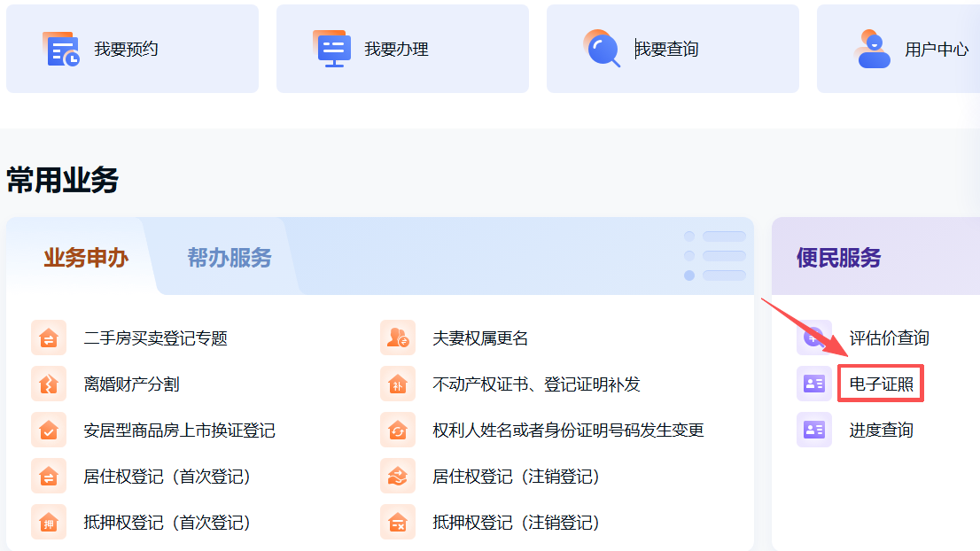The width and height of the screenshot is (980, 551).
Task: 点击进度查询的卡片图标
Action: click(x=813, y=430)
